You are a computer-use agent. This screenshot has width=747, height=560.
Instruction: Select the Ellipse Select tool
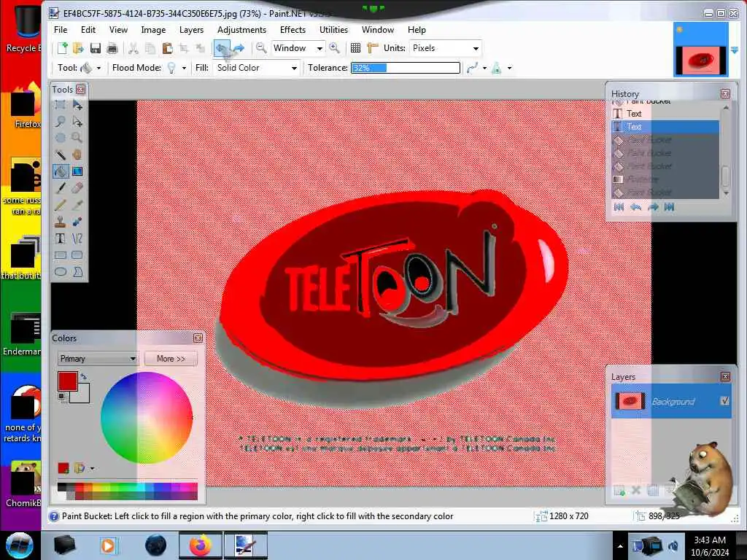point(61,138)
